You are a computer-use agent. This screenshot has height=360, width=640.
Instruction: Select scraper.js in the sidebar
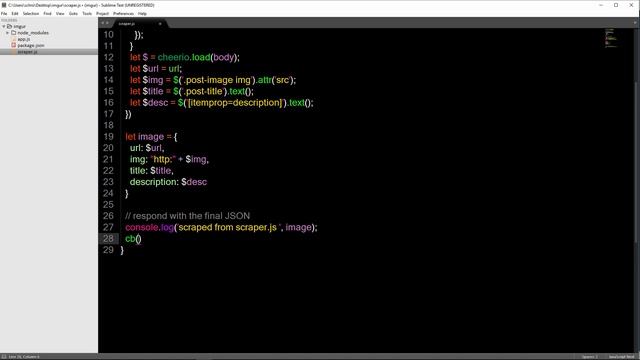(27, 52)
